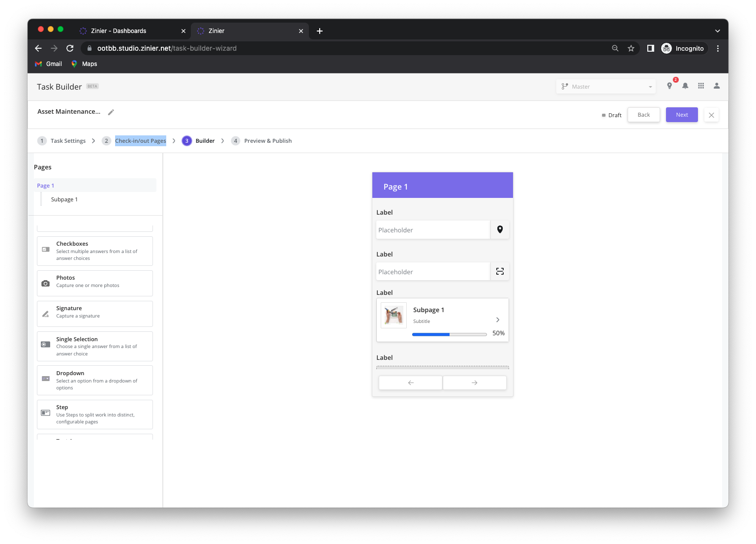Image resolution: width=756 pixels, height=544 pixels.
Task: Open the Master branch dropdown
Action: click(606, 87)
